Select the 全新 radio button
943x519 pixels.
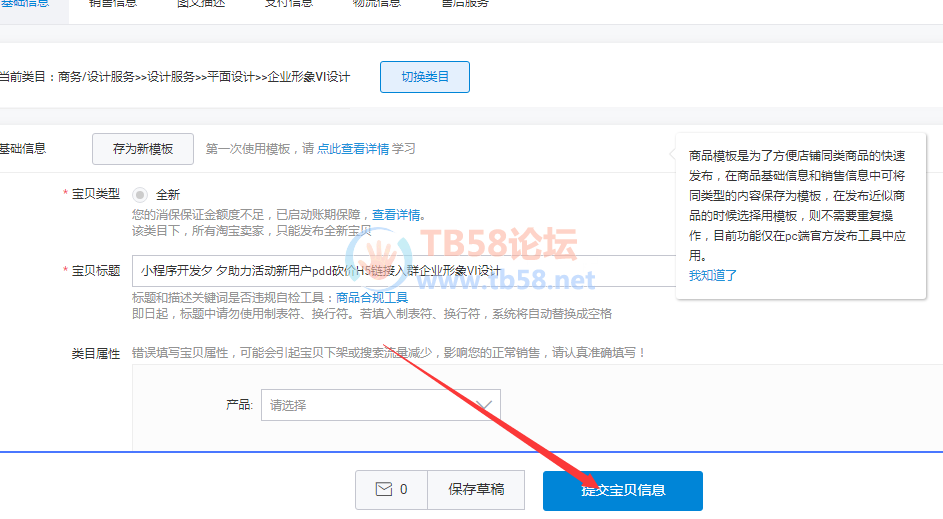point(140,195)
